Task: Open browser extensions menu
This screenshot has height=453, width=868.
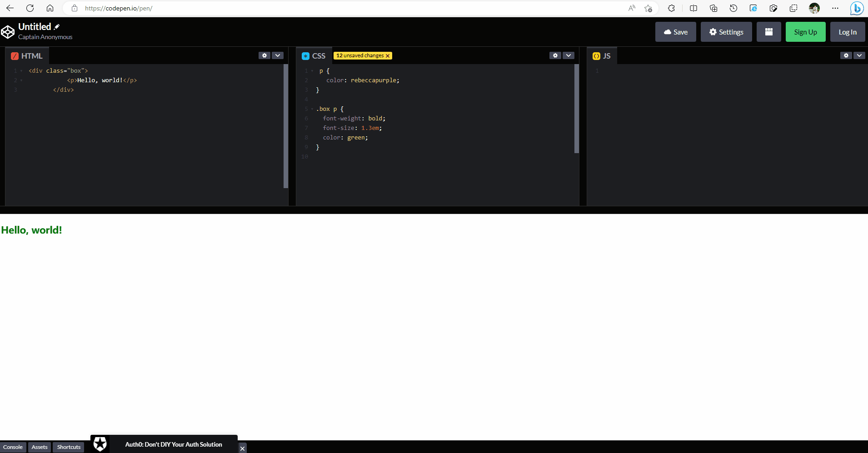Action: (671, 8)
